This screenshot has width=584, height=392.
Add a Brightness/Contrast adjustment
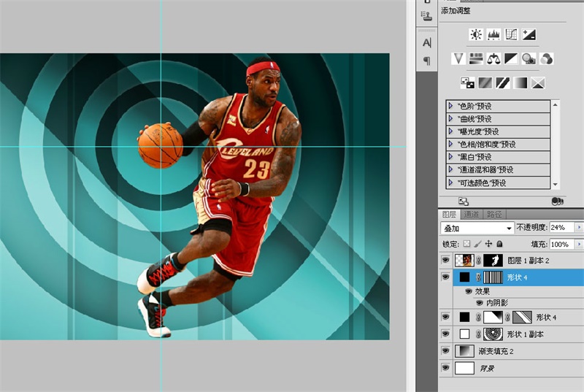[476, 34]
